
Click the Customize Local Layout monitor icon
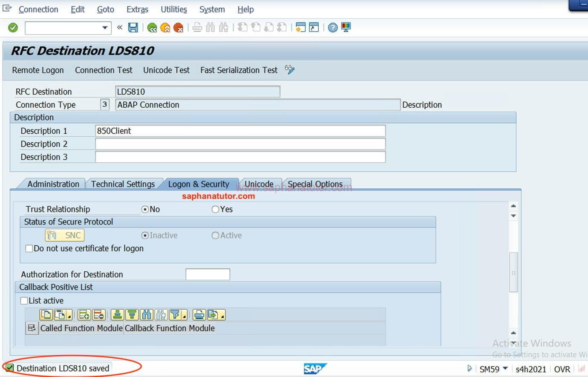click(x=346, y=28)
